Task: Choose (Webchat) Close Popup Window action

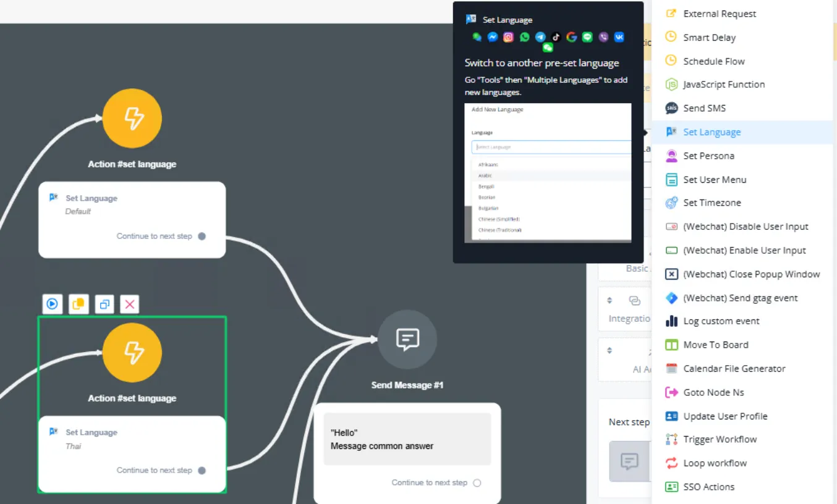Action: coord(742,274)
